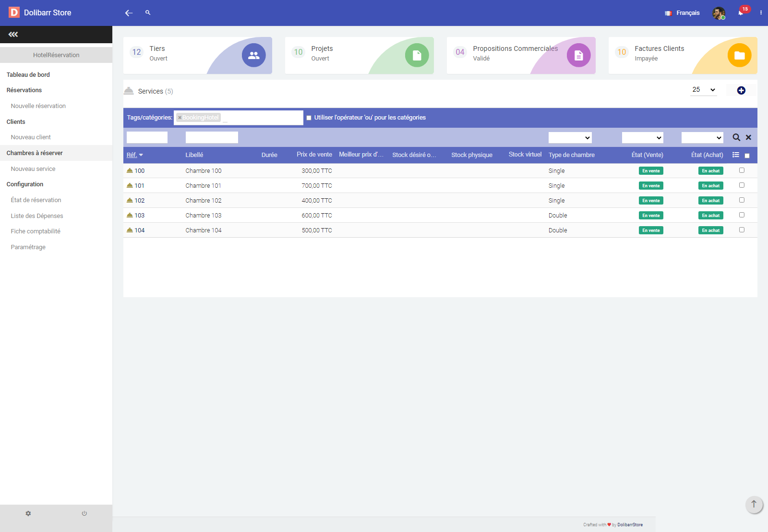This screenshot has height=532, width=768.
Task: Click the blue plus add service icon
Action: [x=741, y=90]
